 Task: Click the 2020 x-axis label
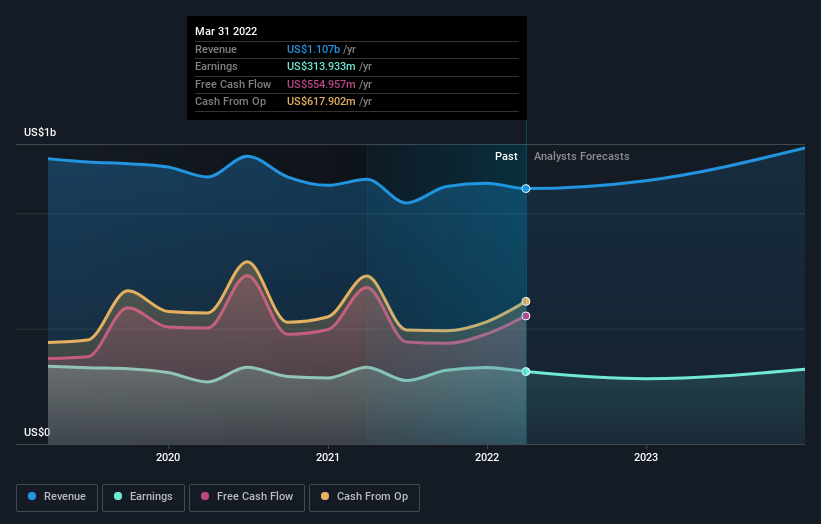(x=168, y=458)
